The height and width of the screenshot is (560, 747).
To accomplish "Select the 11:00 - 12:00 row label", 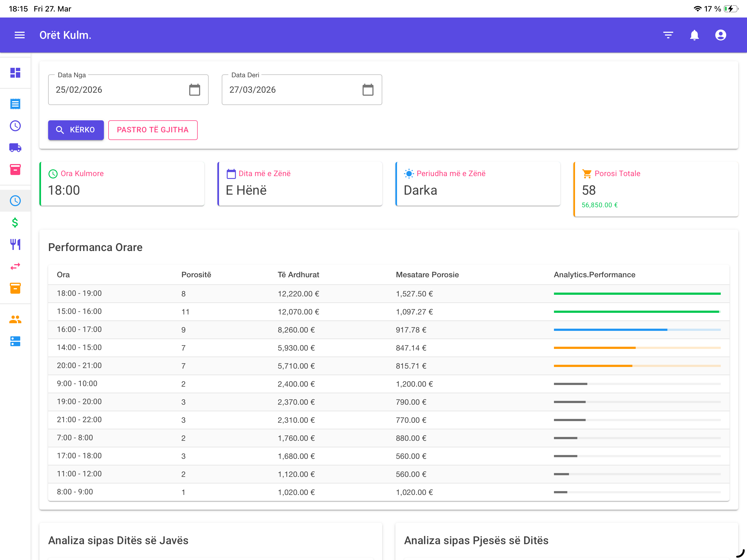I will (79, 474).
